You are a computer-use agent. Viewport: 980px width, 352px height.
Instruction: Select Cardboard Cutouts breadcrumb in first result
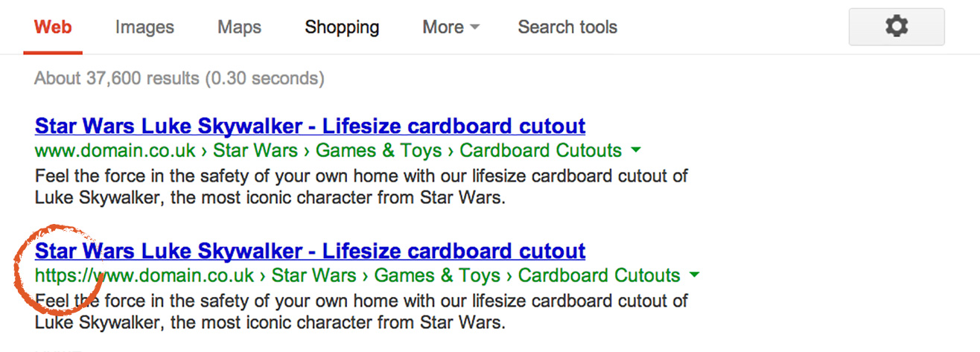click(x=541, y=150)
